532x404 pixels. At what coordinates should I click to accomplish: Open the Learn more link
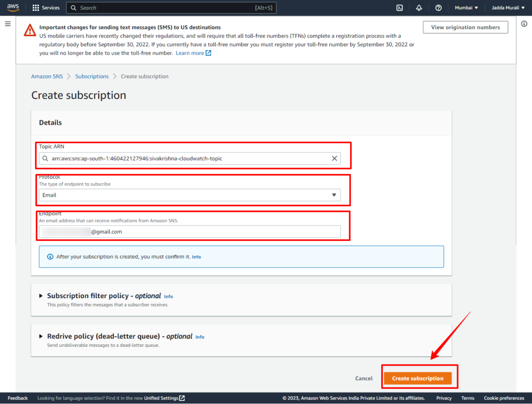190,53
